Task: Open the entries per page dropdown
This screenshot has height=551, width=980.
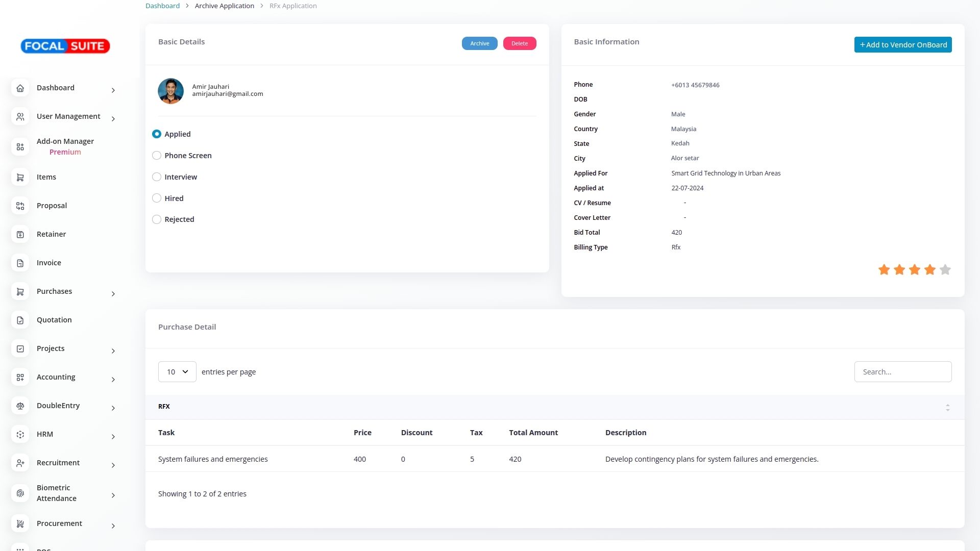Action: pos(177,372)
